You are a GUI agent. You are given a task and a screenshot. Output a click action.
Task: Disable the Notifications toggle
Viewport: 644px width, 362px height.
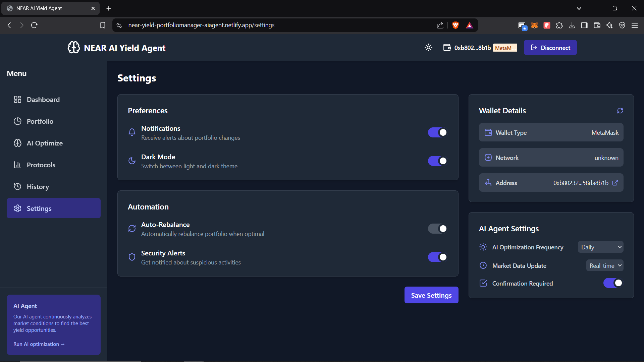[x=437, y=132]
